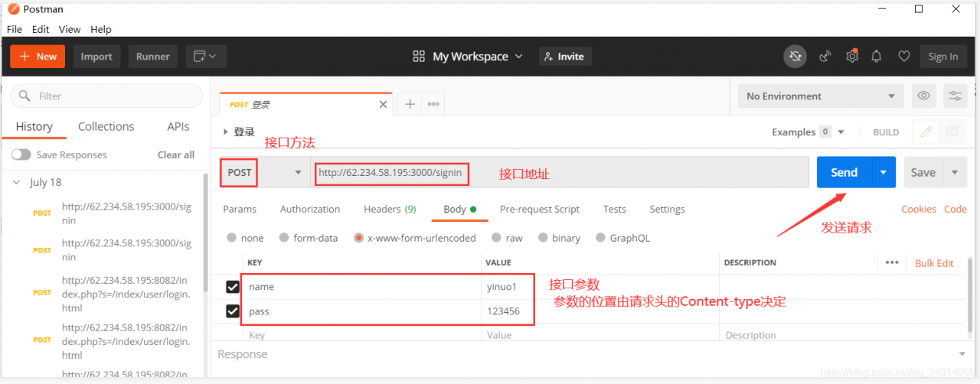Click the Postman logo in title bar
The width and height of the screenshot is (980, 384).
[13, 9]
